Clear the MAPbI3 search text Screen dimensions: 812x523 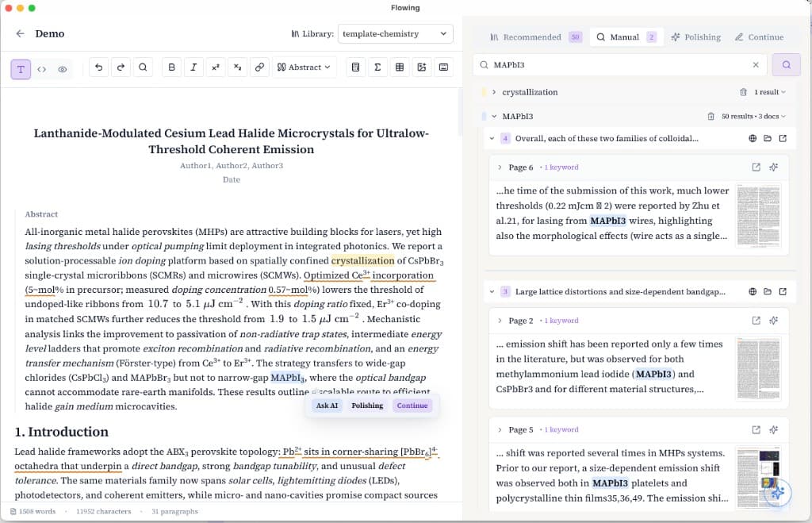tap(756, 65)
